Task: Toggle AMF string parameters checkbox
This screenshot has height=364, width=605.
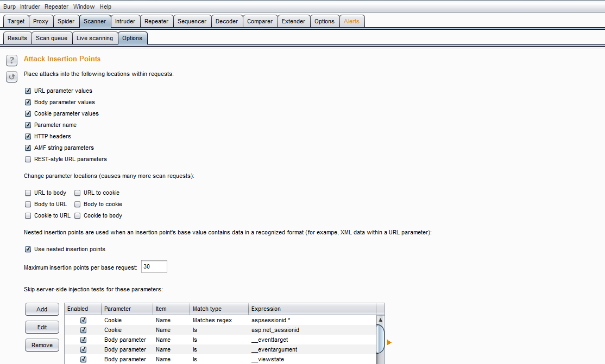Action: pyautogui.click(x=28, y=148)
